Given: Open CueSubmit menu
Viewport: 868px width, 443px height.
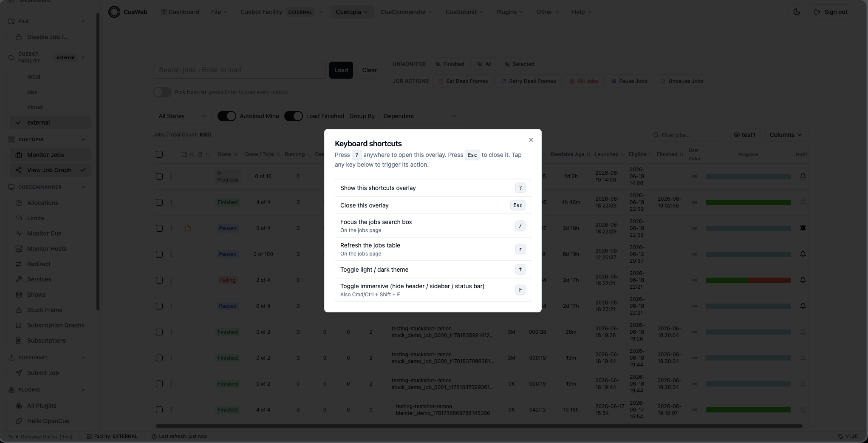Looking at the screenshot, I should coord(464,12).
